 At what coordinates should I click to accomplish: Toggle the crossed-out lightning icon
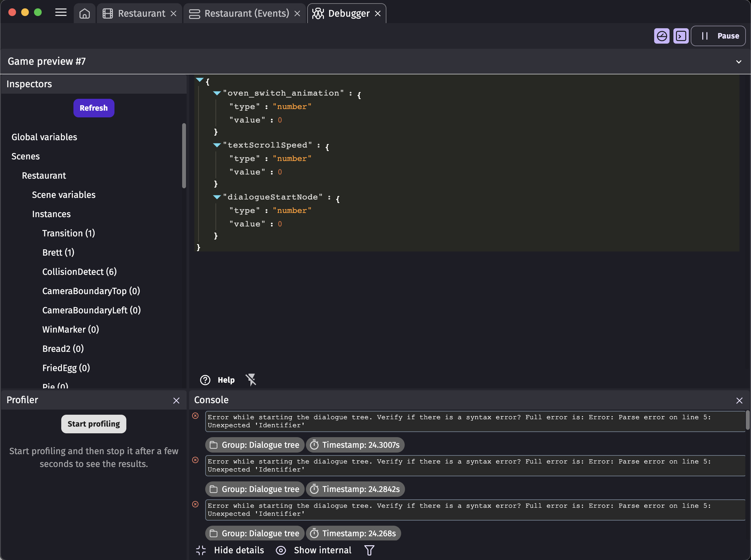251,380
